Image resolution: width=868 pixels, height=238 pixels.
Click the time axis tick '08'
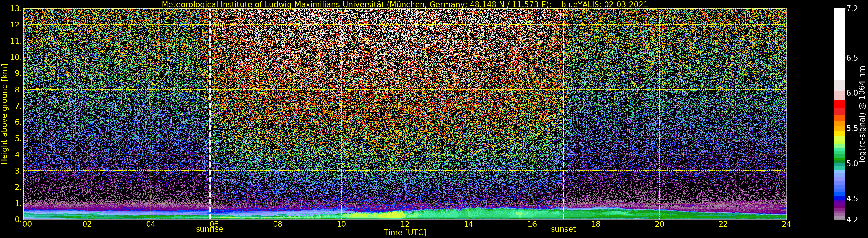point(278,224)
